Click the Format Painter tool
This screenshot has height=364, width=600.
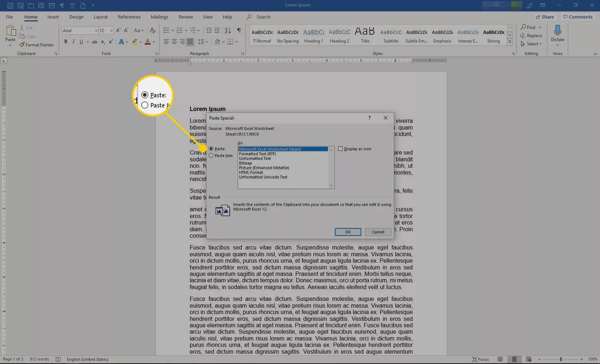36,45
